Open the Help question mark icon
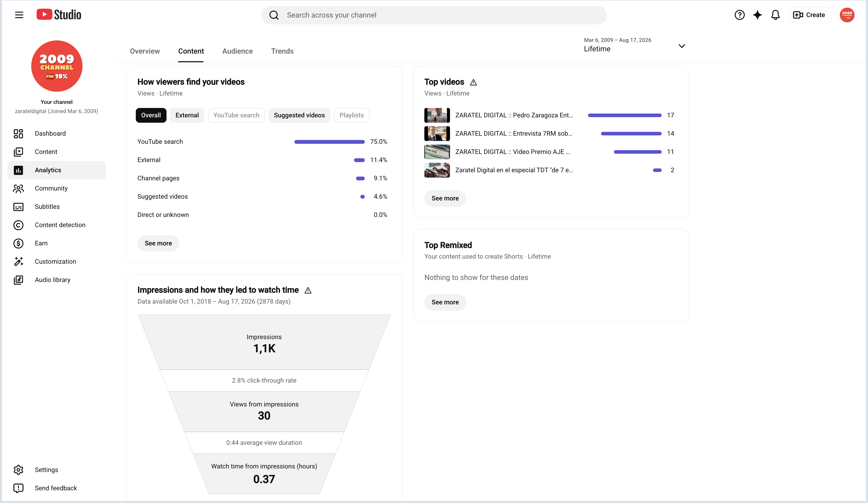The width and height of the screenshot is (868, 503). tap(739, 15)
